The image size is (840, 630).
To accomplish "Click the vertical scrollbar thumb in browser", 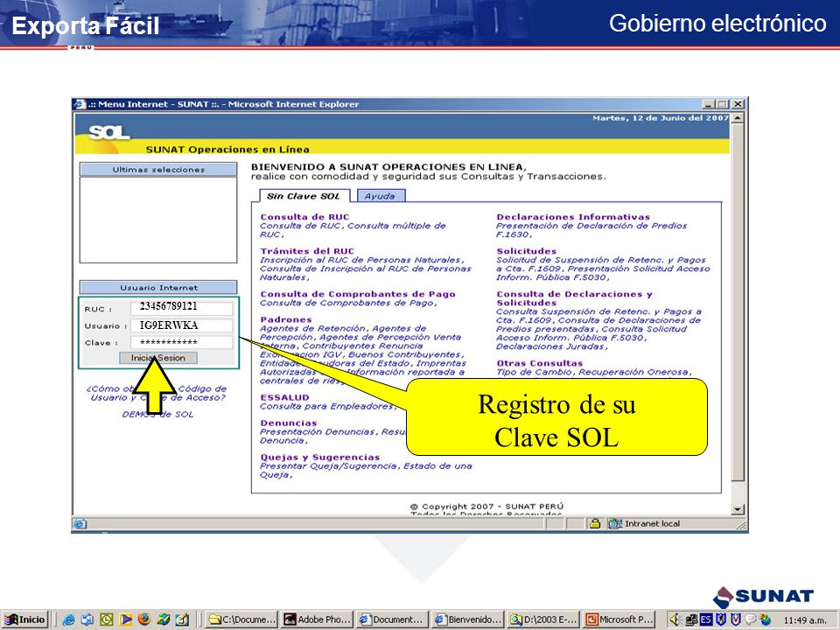I will [x=738, y=303].
